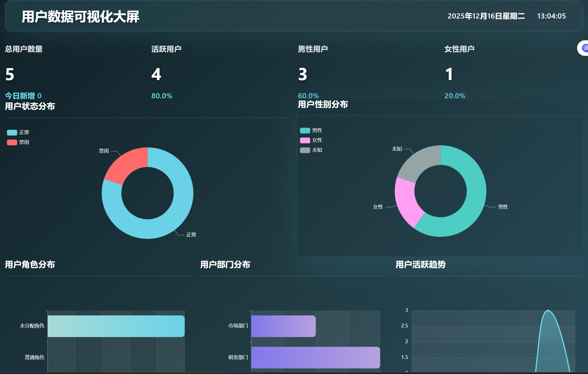The image size is (588, 374).
Task: Click the 总用户数量 value 5
Action: (10, 74)
